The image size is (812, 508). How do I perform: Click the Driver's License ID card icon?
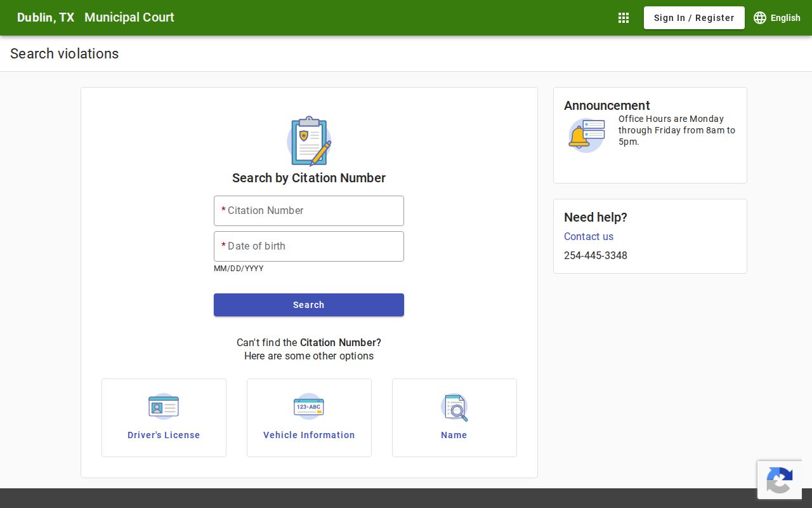pos(164,406)
